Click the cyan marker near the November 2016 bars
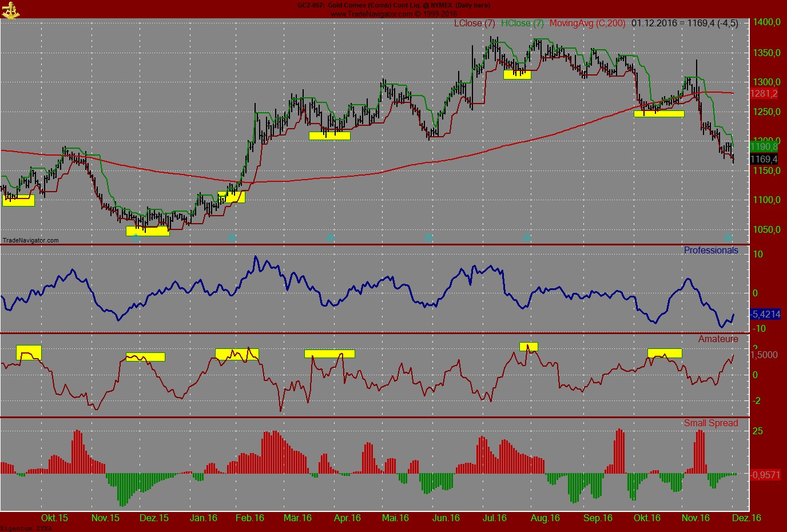 point(728,237)
